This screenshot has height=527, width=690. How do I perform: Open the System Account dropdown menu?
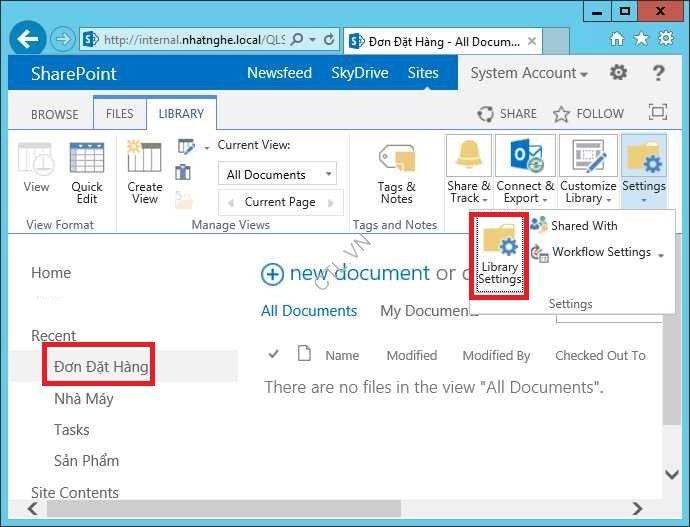click(x=528, y=73)
